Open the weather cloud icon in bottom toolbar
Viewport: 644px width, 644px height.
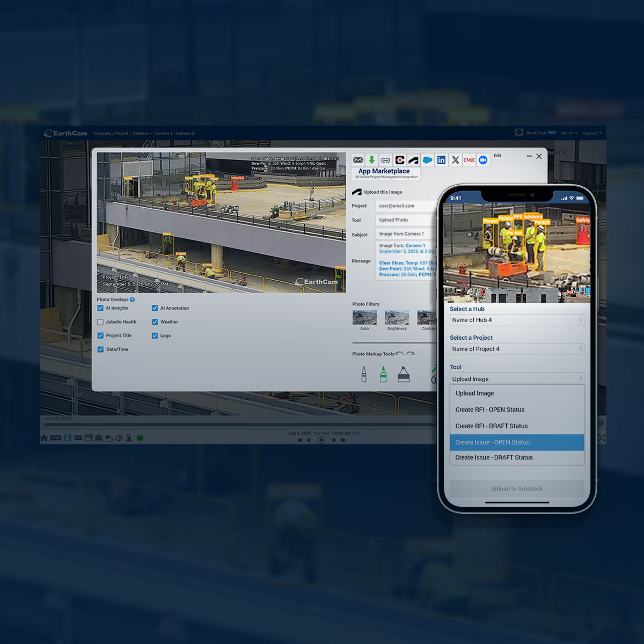pos(109,438)
